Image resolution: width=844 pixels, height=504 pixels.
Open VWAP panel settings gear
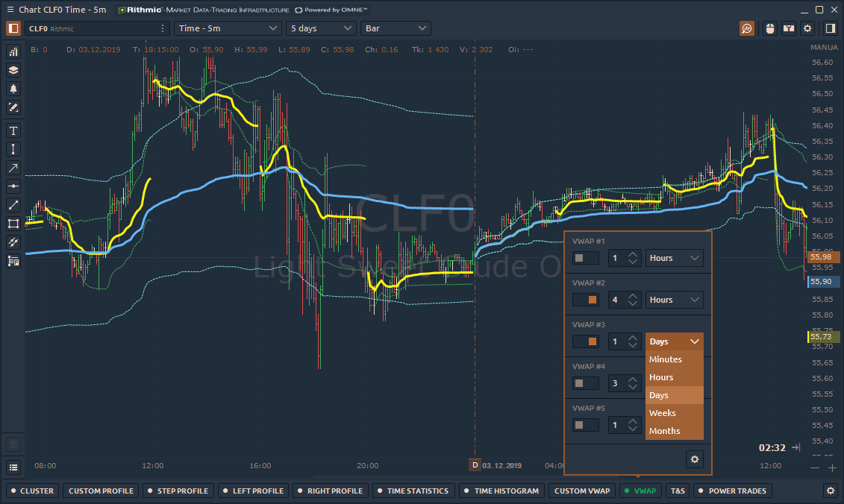694,459
